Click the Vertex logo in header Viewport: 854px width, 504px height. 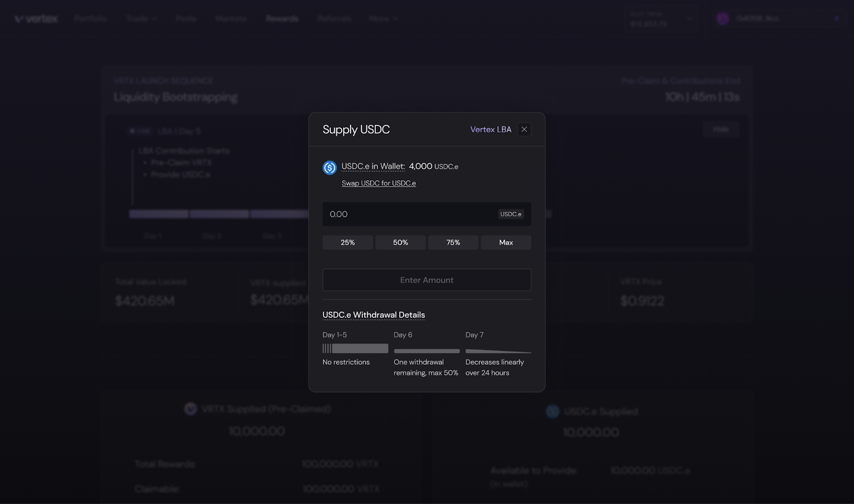click(x=36, y=19)
